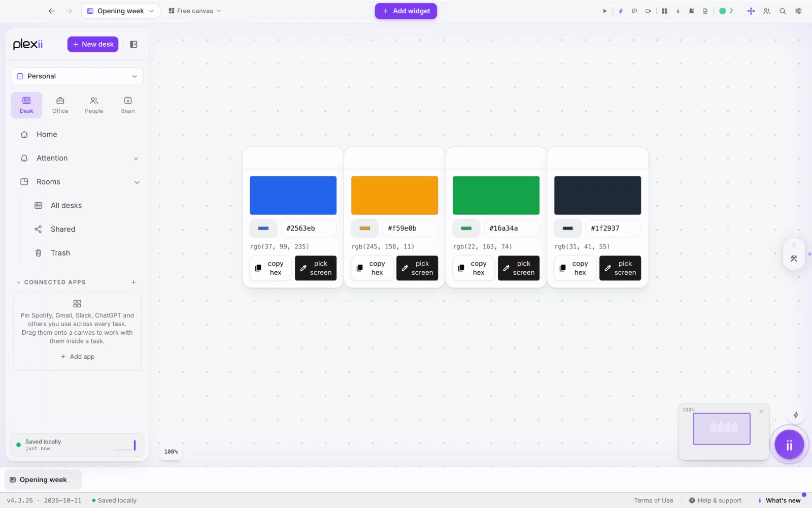Open the chat message icon in toolbar

pos(634,11)
